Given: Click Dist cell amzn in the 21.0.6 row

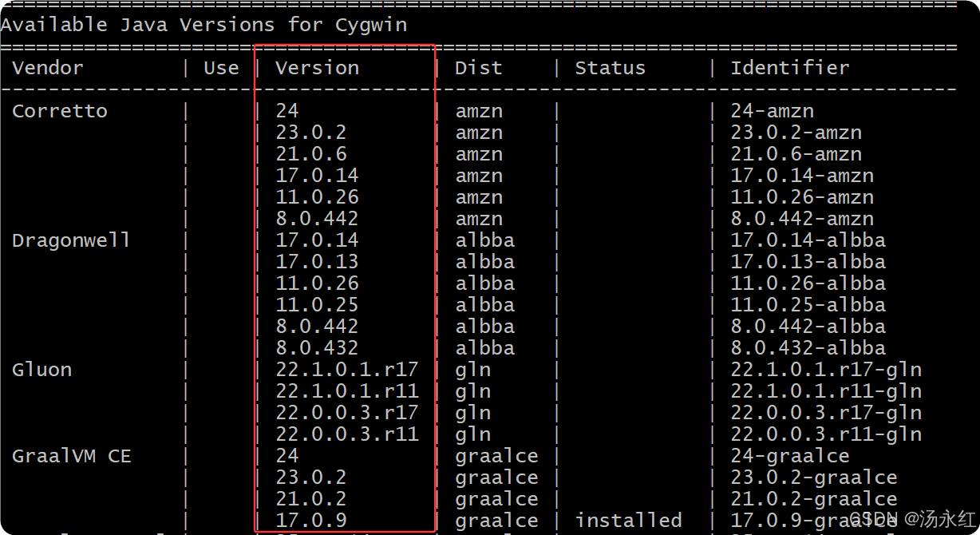Looking at the screenshot, I should point(479,154).
